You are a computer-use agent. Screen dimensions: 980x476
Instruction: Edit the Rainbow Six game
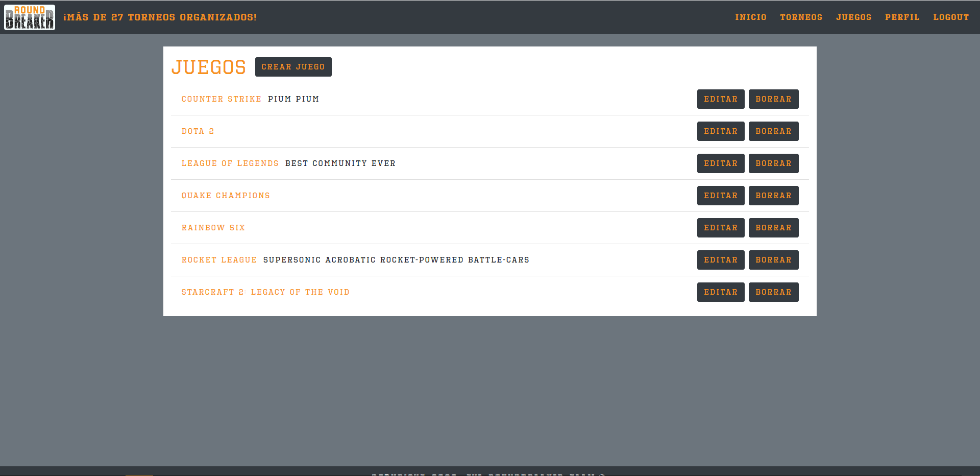[x=721, y=228]
